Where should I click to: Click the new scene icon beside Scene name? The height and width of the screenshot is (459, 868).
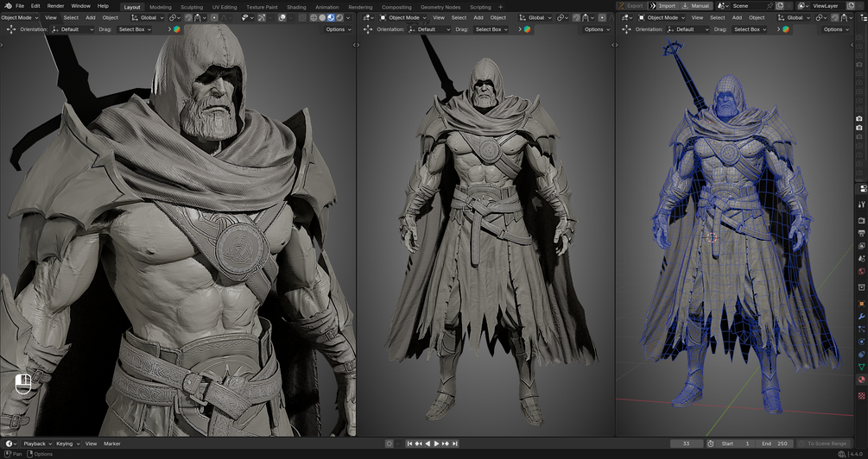point(780,6)
